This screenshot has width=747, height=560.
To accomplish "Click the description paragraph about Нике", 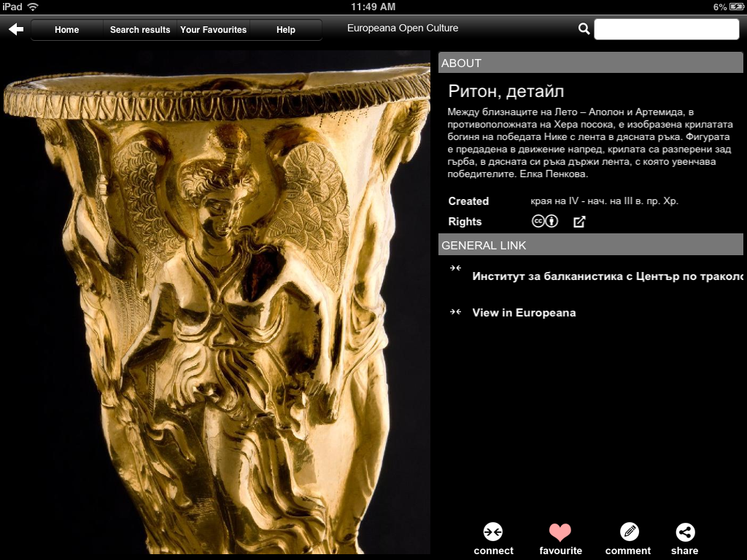I will tap(589, 143).
